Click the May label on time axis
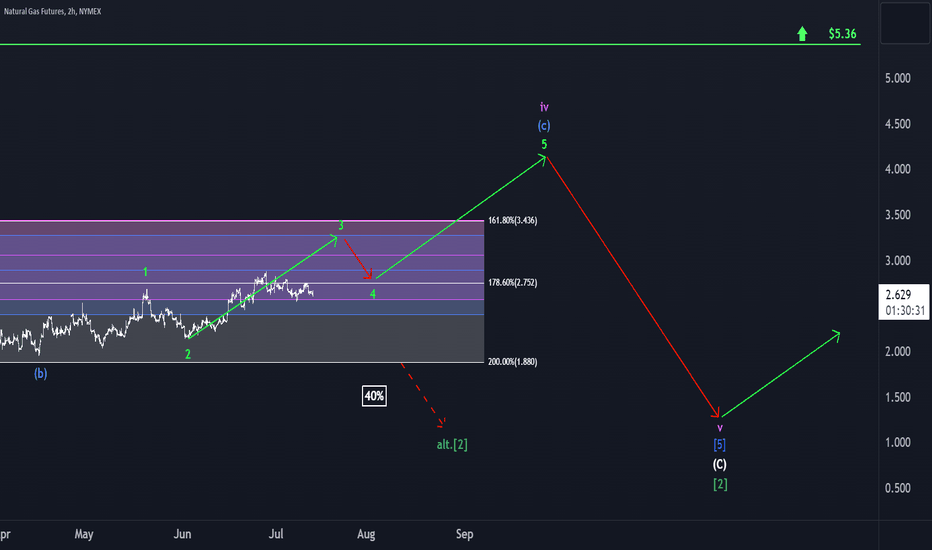The image size is (932, 550). (x=84, y=534)
